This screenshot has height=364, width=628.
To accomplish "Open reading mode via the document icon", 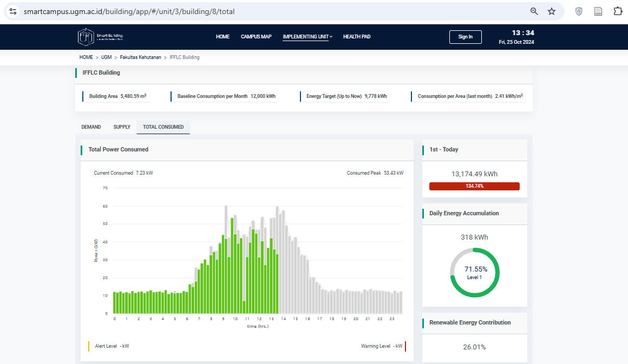I will tap(598, 11).
